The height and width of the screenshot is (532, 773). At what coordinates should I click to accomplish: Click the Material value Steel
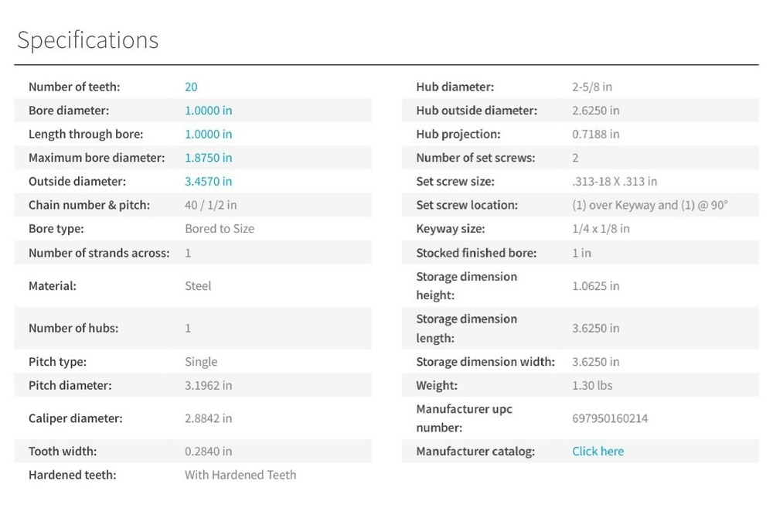[198, 286]
